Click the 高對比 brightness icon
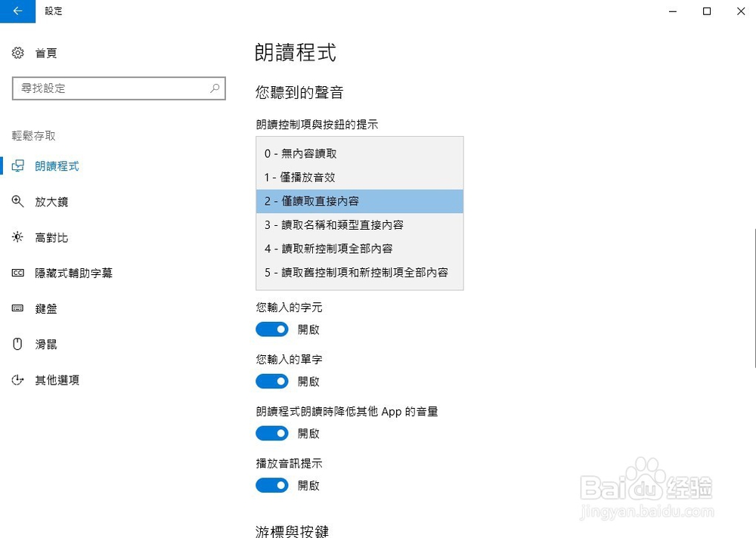Screen dimensions: 756x538 tap(18, 237)
